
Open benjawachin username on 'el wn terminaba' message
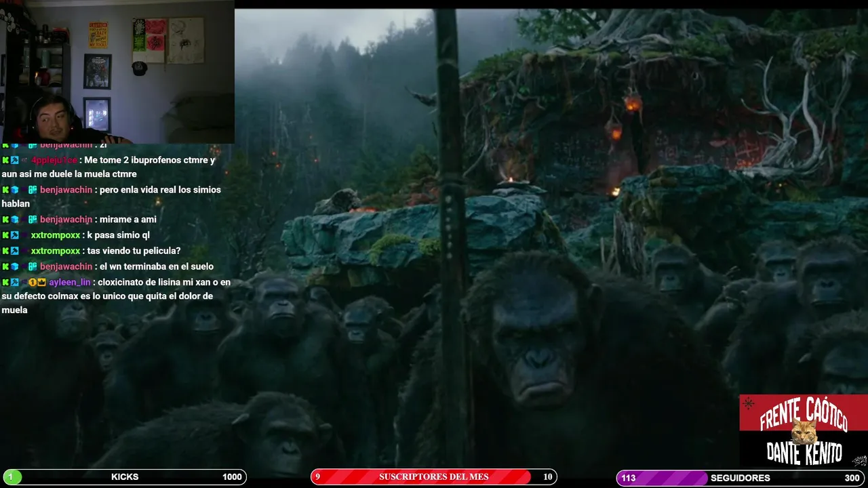pos(66,266)
